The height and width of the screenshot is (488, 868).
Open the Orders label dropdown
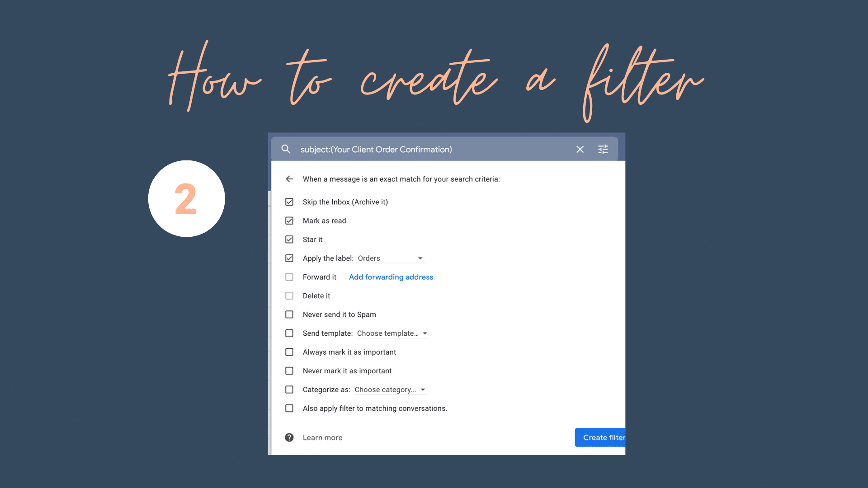[x=391, y=258]
